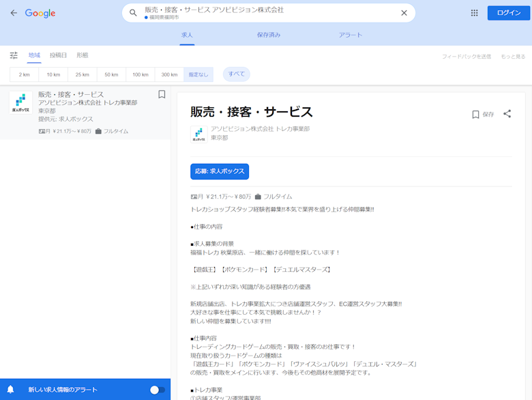
Task: Click the すべて chip
Action: click(237, 74)
